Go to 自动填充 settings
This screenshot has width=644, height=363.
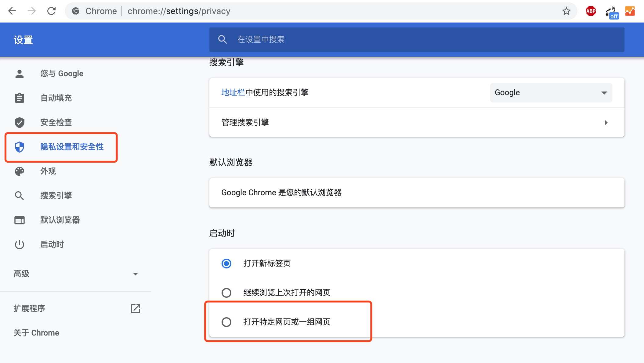[x=56, y=98]
